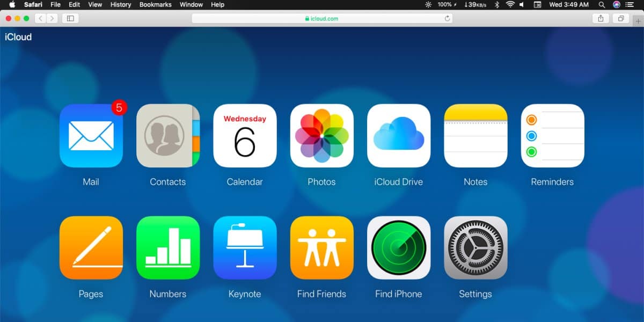This screenshot has width=644, height=322.
Task: Reload the page with the refresh icon
Action: (x=447, y=18)
